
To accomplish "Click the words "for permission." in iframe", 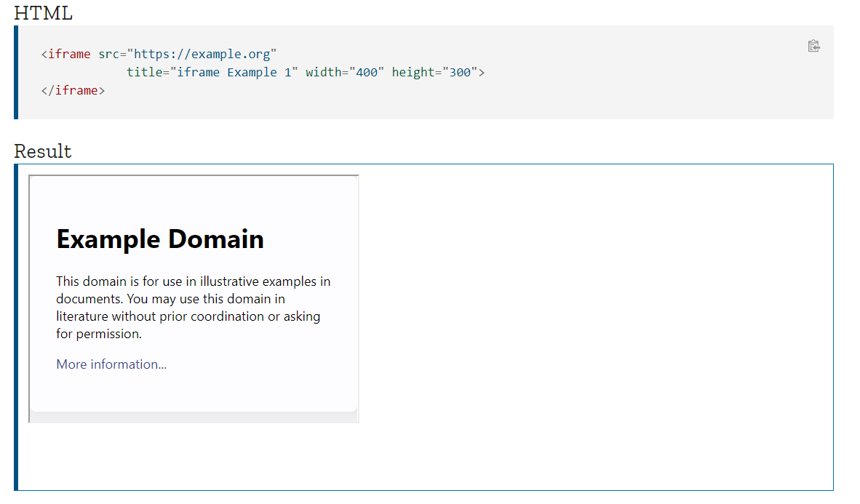I will 99,333.
